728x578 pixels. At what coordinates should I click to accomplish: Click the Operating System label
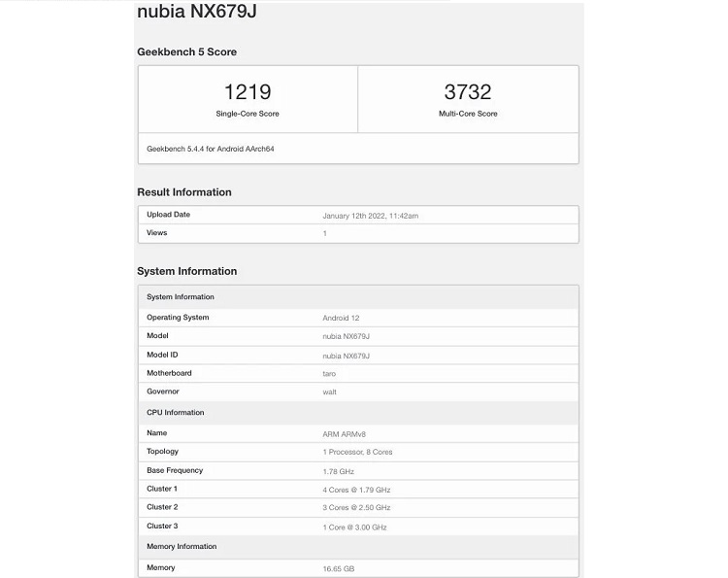178,318
